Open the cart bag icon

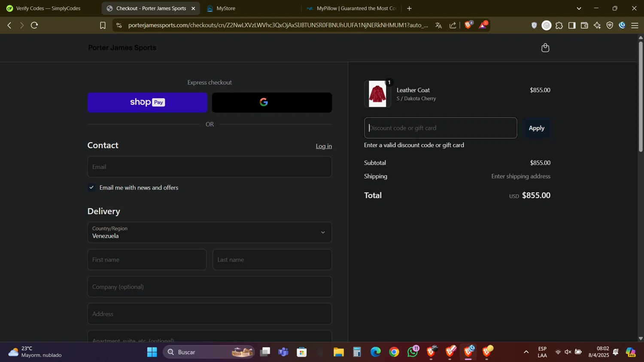click(545, 48)
